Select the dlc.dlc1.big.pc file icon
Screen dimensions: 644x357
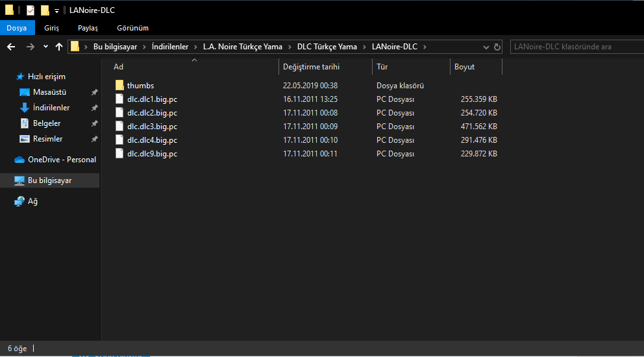pos(119,99)
